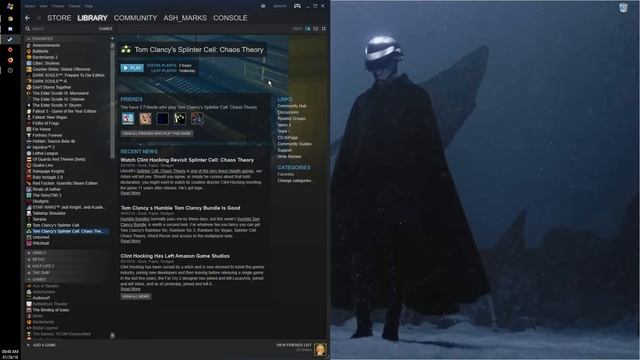Click the Fortress Forever game icon
This screenshot has height=360, width=640.
point(29,135)
